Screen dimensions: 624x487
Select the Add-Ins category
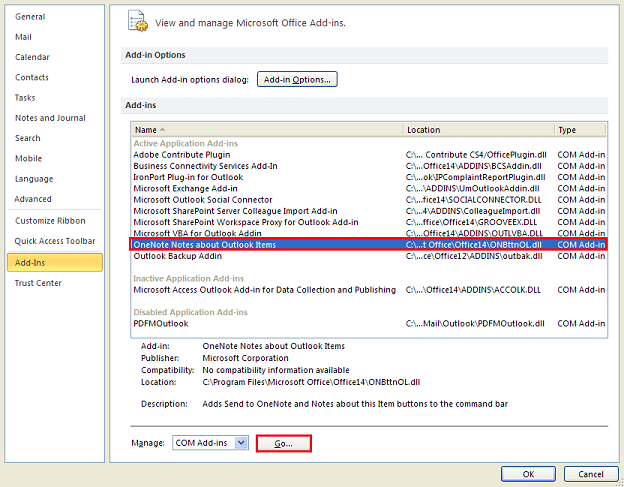[x=55, y=263]
